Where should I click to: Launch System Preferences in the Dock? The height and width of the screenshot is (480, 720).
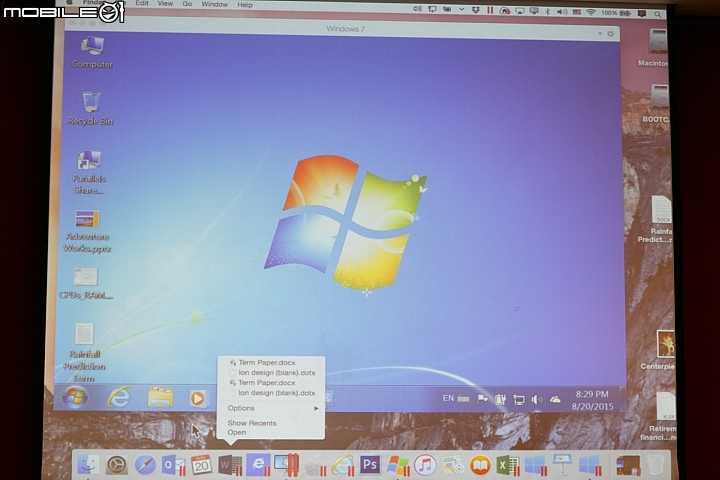point(117,465)
